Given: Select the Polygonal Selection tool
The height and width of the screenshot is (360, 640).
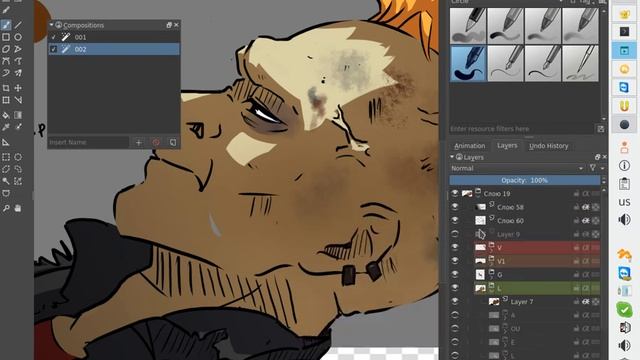Looking at the screenshot, I should (6, 169).
